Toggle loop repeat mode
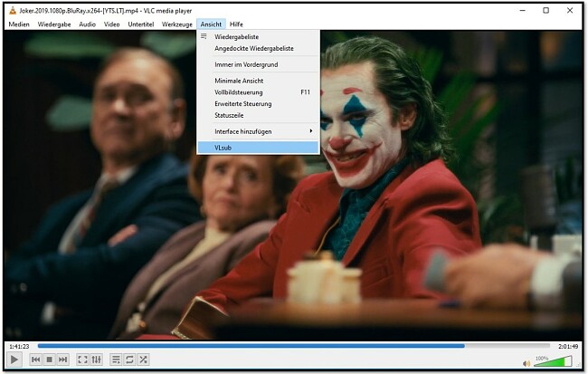 129,360
